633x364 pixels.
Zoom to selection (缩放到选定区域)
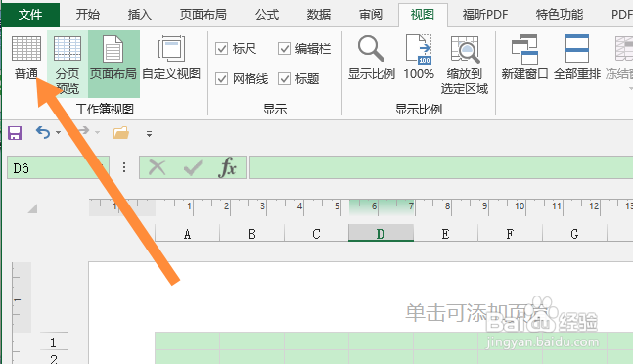[x=465, y=64]
